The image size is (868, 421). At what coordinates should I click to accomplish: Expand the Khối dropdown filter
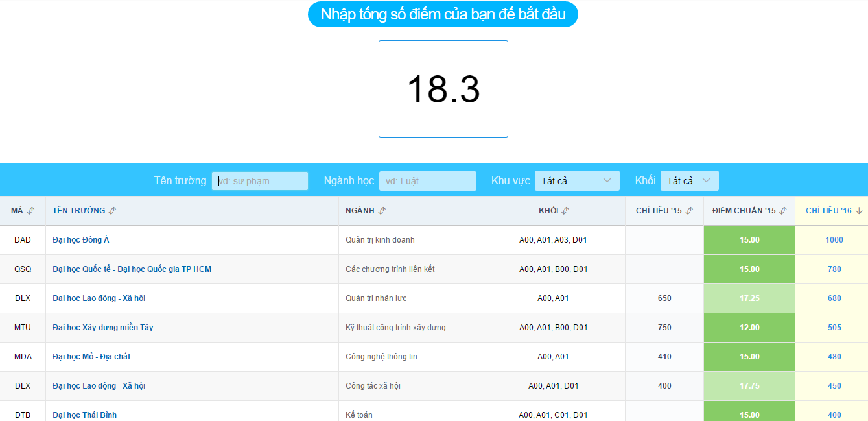(x=689, y=180)
